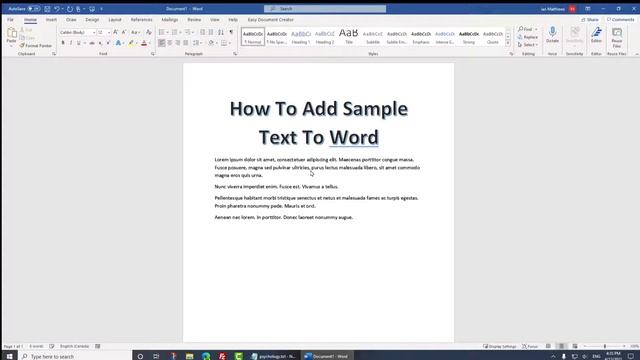Toggle Bold formatting
640x360 pixels.
click(x=63, y=43)
